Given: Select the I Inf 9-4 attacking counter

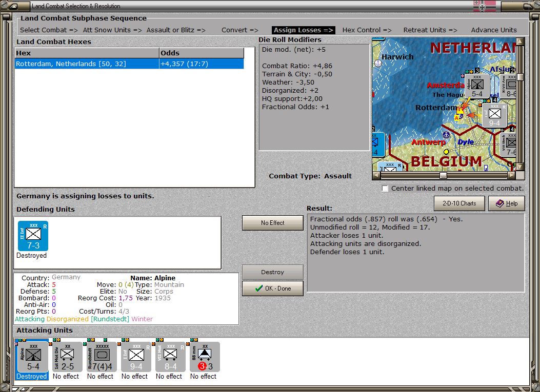Looking at the screenshot, I should pos(136,357).
